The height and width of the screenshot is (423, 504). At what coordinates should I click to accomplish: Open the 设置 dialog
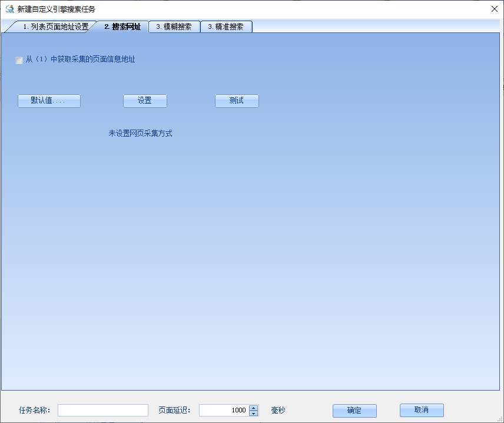(x=144, y=101)
